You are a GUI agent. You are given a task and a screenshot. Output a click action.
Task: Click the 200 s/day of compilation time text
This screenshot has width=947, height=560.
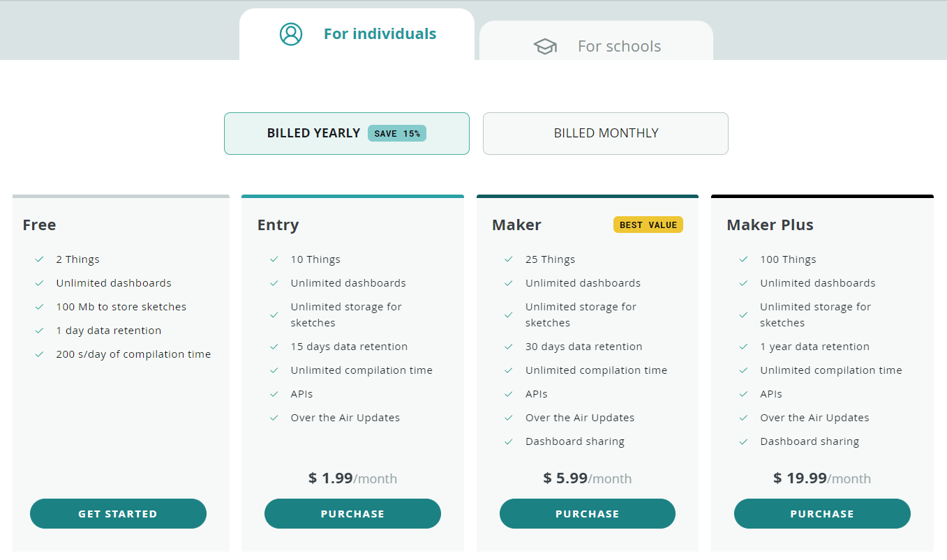(133, 354)
